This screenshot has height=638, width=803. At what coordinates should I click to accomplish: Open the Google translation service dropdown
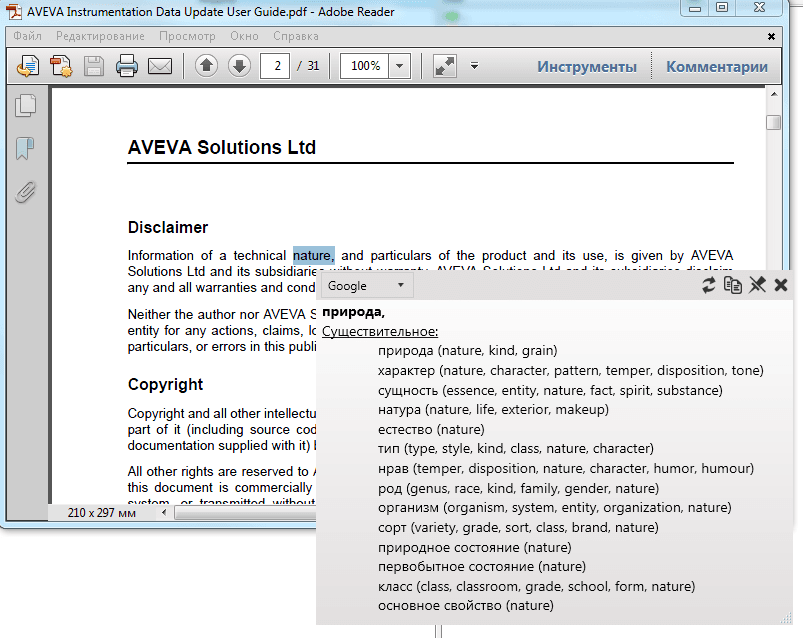click(x=367, y=286)
